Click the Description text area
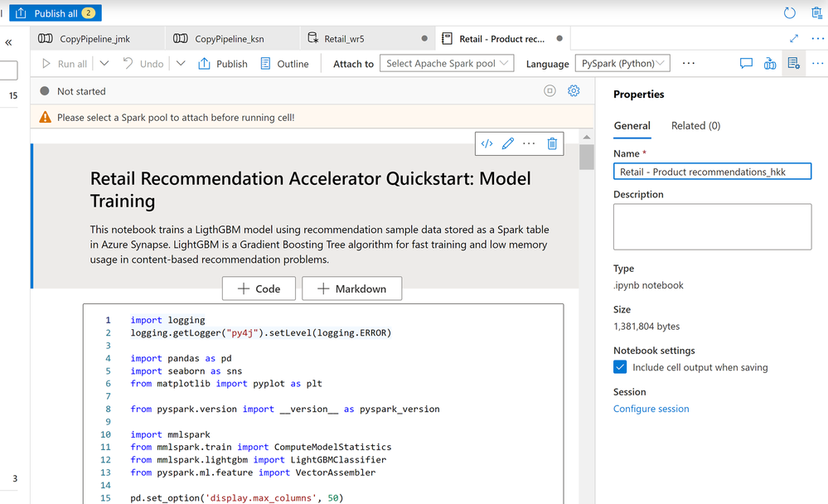The width and height of the screenshot is (828, 504). pyautogui.click(x=712, y=226)
